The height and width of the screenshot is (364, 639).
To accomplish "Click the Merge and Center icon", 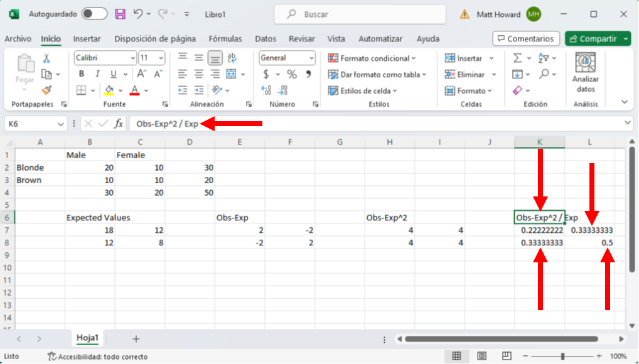I will click(x=231, y=74).
